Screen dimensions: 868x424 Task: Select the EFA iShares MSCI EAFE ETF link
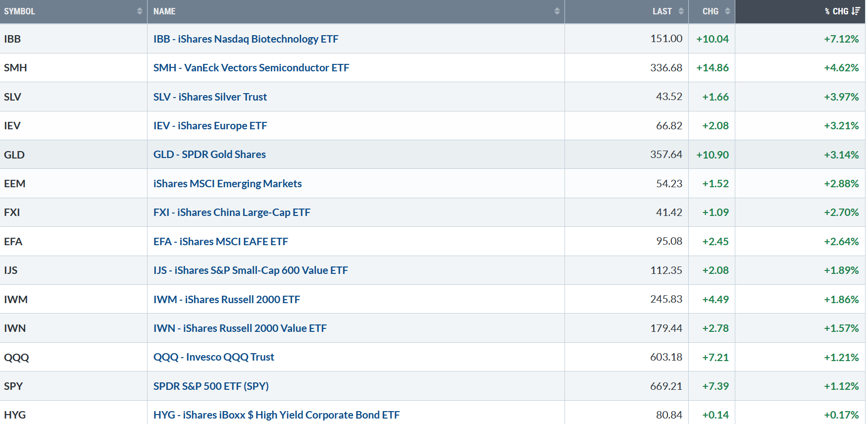tap(220, 242)
